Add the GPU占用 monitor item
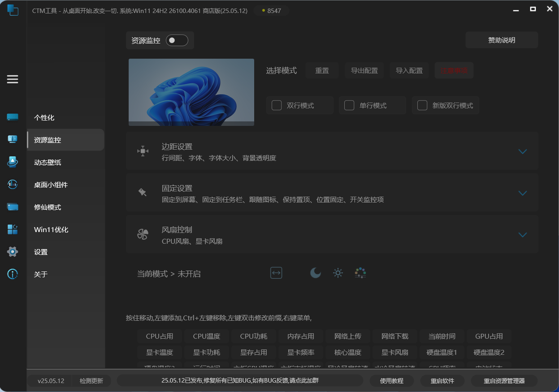This screenshot has height=392, width=559. pos(489,336)
